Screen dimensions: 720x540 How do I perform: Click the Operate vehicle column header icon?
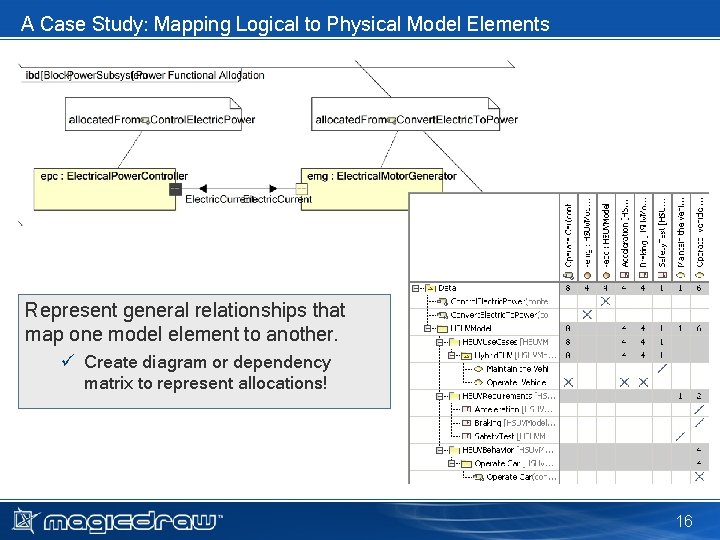[x=699, y=276]
